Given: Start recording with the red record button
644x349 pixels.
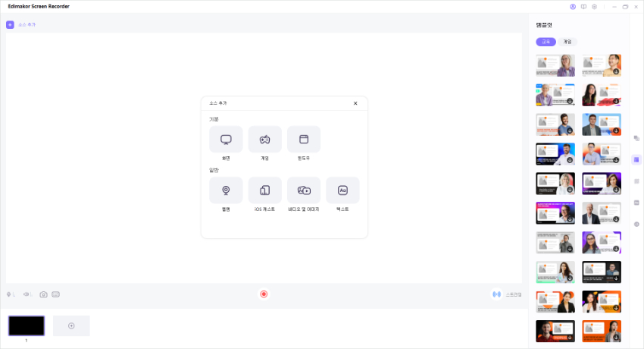Looking at the screenshot, I should point(264,294).
